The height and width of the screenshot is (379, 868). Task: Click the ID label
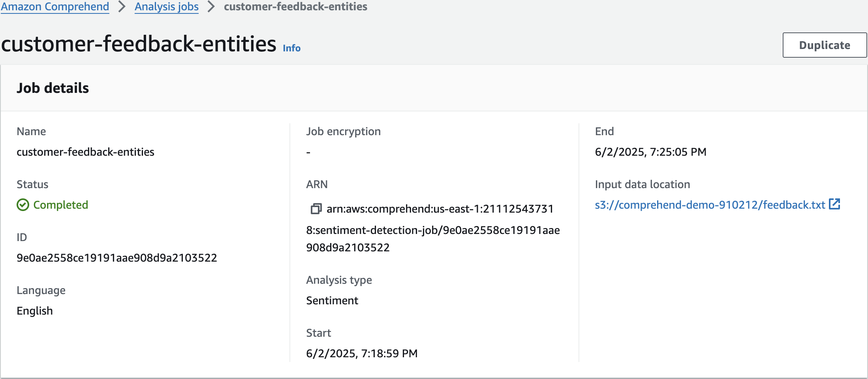point(22,237)
